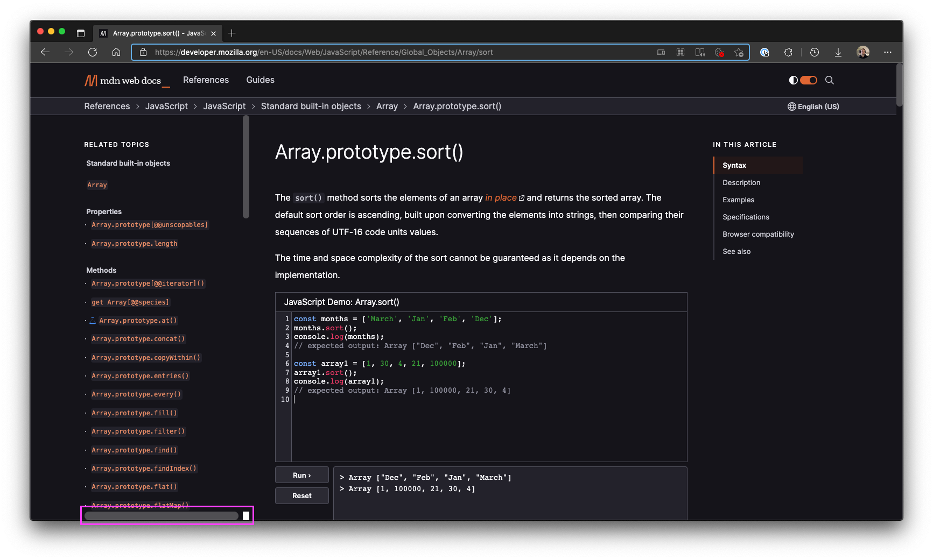Image resolution: width=933 pixels, height=560 pixels.
Task: Go back to the previous page
Action: [45, 52]
